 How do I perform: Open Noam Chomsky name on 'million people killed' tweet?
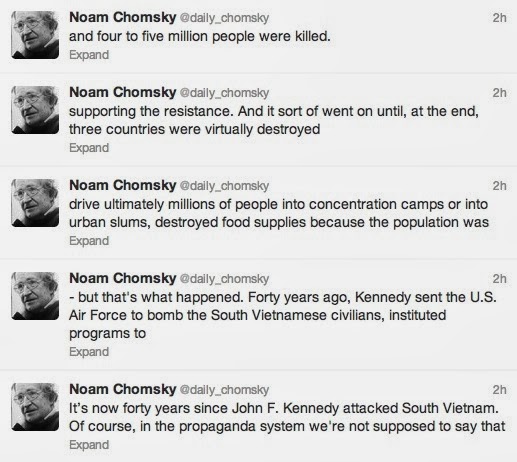click(123, 18)
